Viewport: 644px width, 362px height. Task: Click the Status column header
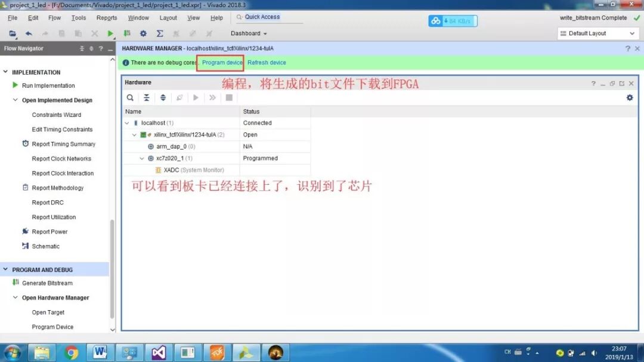pyautogui.click(x=275, y=112)
